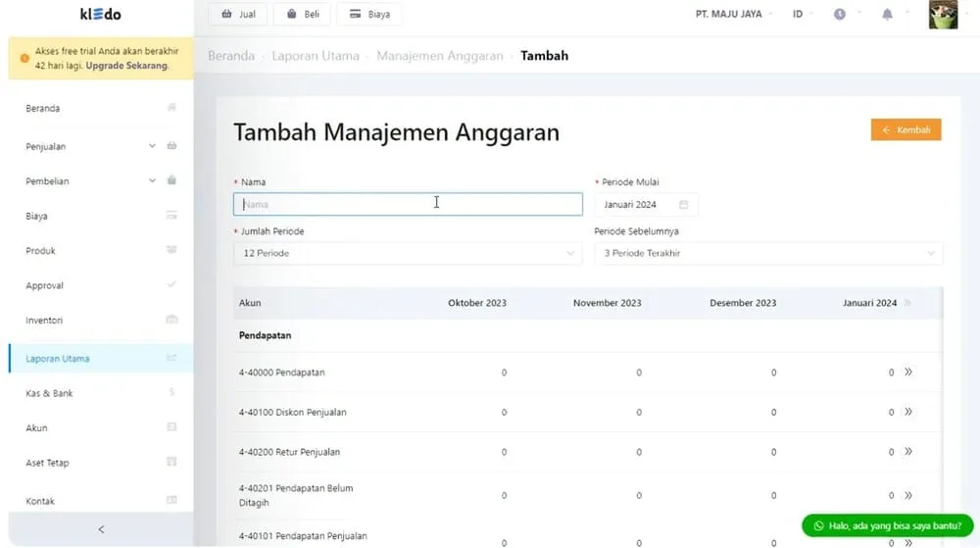This screenshot has width=980, height=548.
Task: Select the Desember 2023 column header
Action: 743,303
